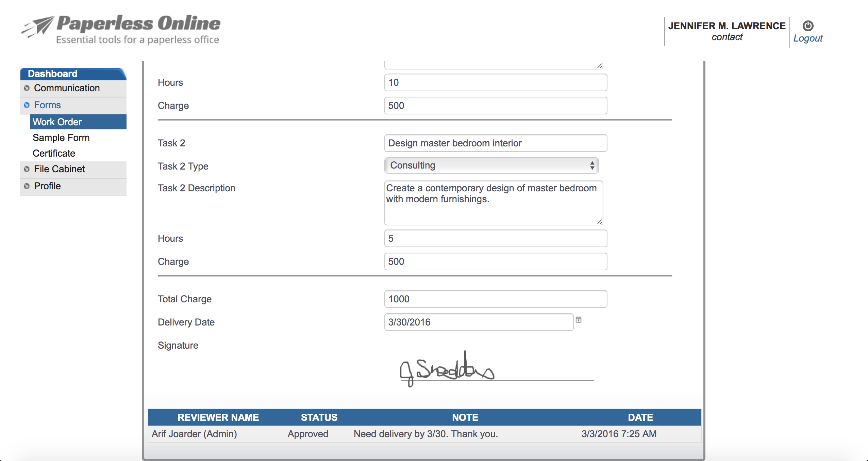
Task: Click the Task 2 Hours input field
Action: pyautogui.click(x=495, y=238)
